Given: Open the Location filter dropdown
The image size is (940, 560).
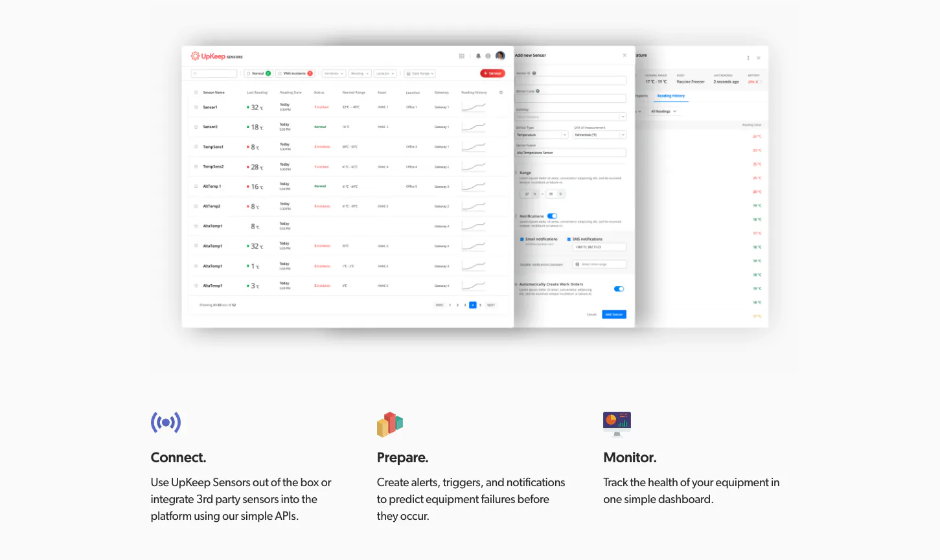Looking at the screenshot, I should 385,74.
